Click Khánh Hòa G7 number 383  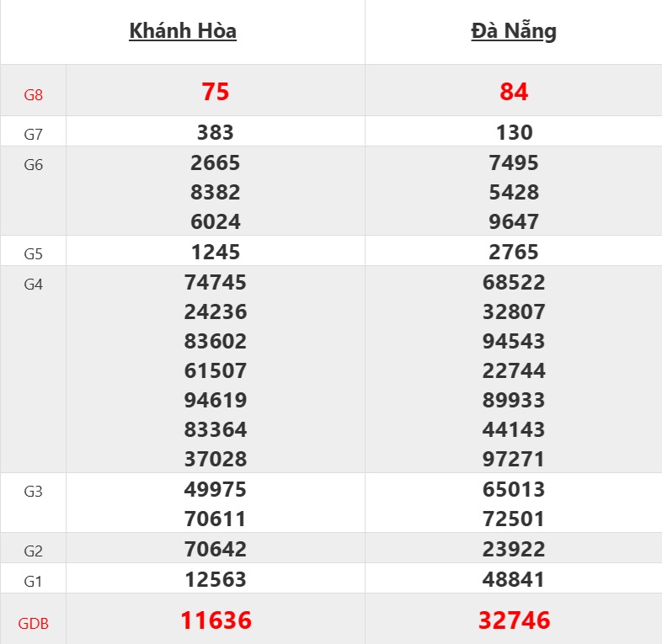216,132
